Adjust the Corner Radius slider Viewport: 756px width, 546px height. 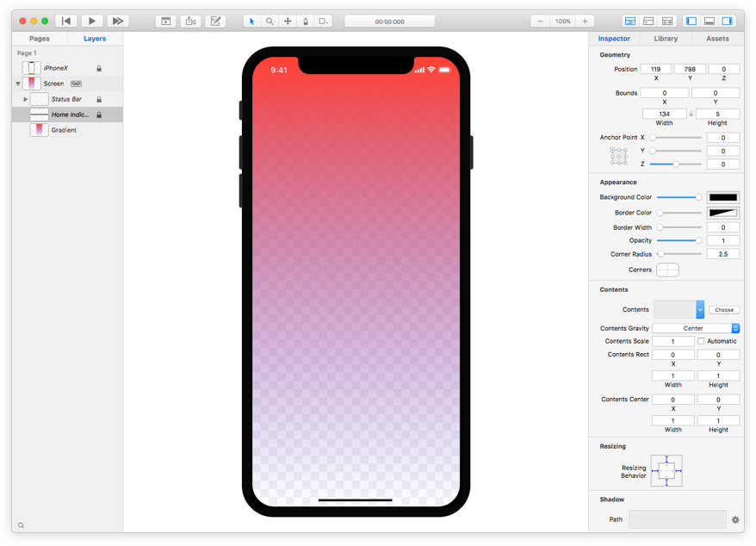(x=679, y=254)
